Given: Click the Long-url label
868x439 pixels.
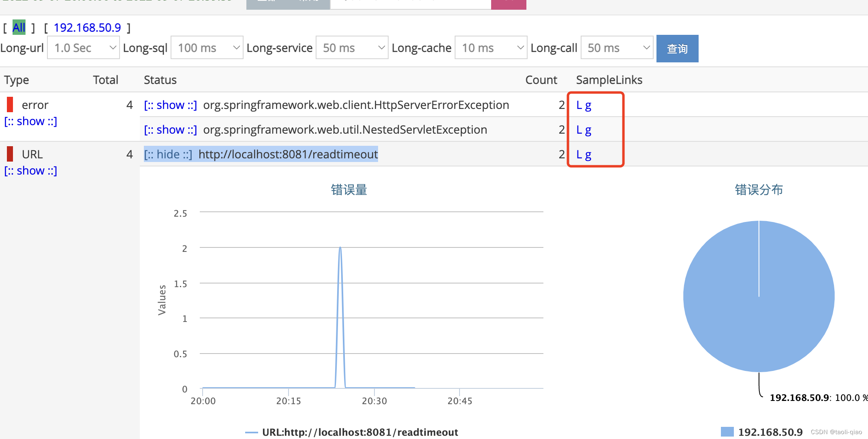Looking at the screenshot, I should coord(22,48).
